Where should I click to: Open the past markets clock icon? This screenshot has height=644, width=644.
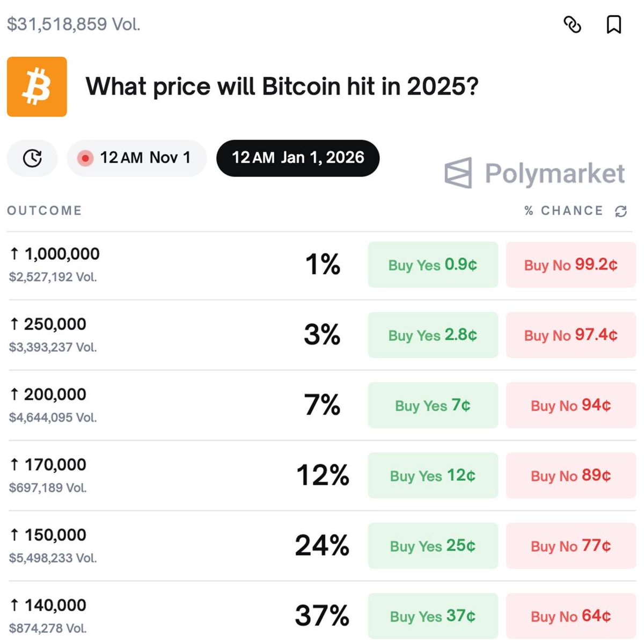pyautogui.click(x=32, y=158)
